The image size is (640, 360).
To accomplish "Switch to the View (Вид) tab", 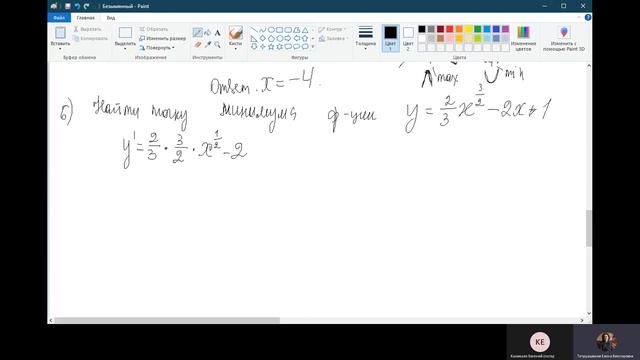I will point(111,18).
